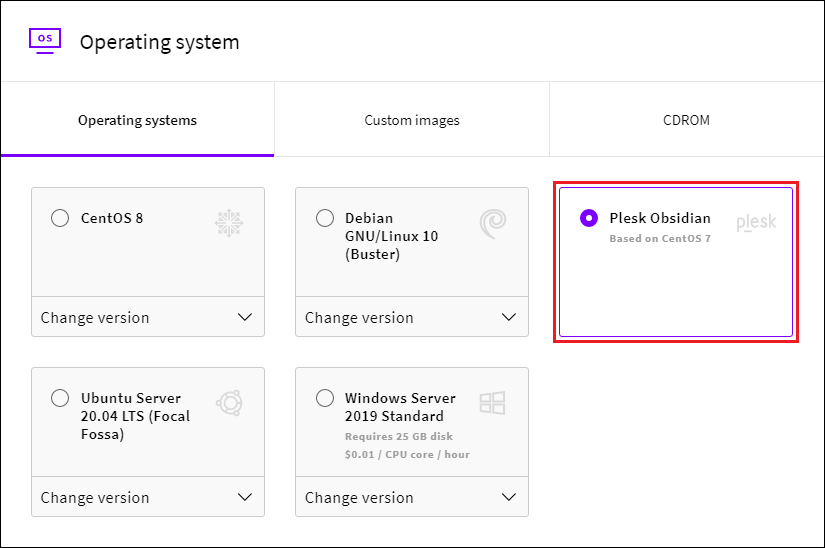Click the Debian swirl logo icon

[x=493, y=223]
